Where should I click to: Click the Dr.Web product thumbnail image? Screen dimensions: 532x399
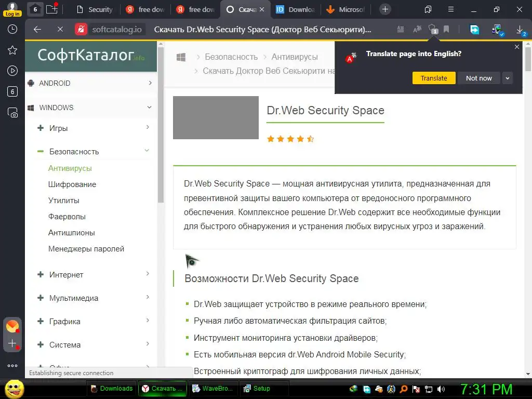pyautogui.click(x=216, y=117)
